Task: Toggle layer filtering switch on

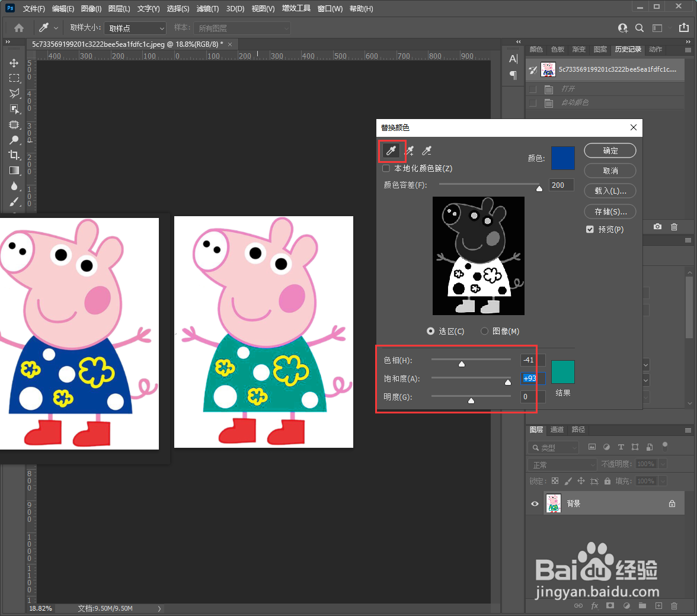Action: (665, 445)
